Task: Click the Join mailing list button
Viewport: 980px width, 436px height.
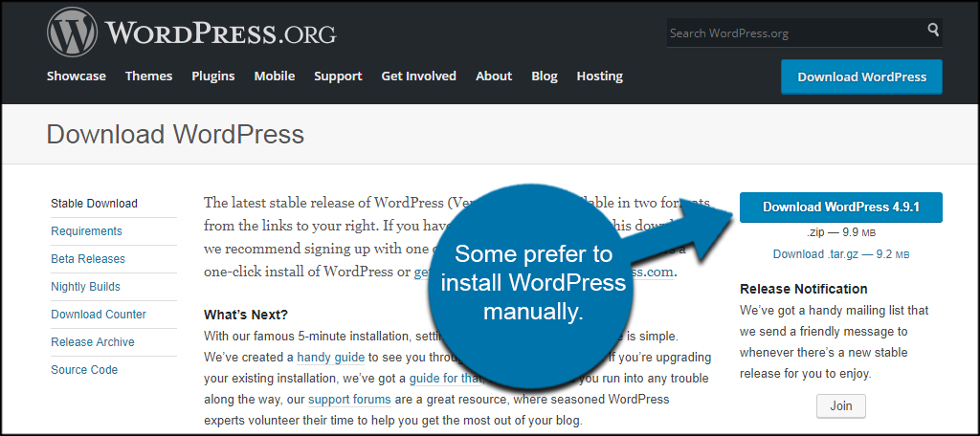Action: click(841, 406)
